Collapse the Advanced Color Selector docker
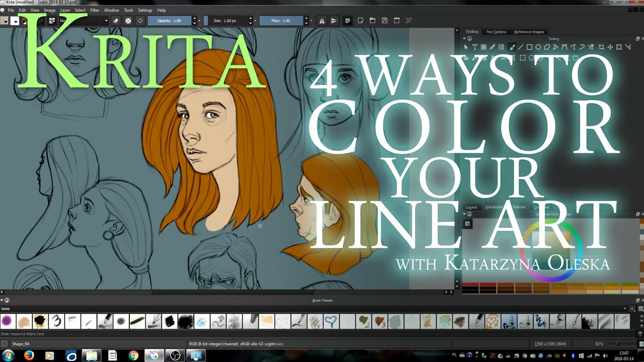 coord(465,214)
